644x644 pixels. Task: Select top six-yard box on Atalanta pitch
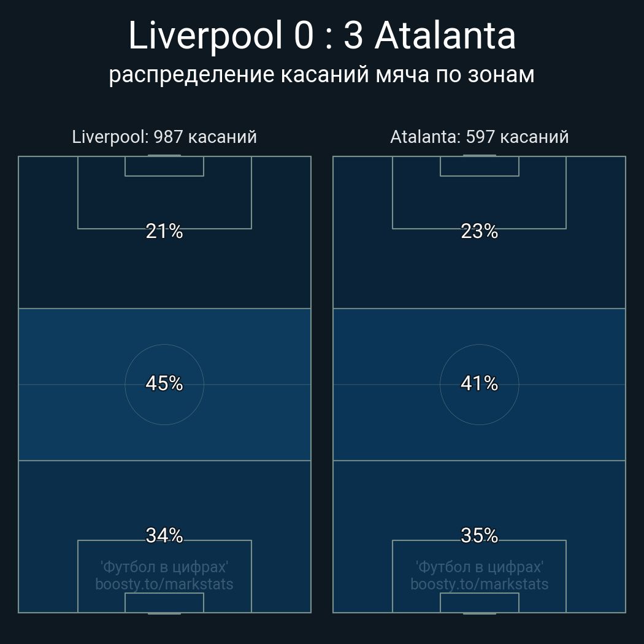tap(479, 166)
